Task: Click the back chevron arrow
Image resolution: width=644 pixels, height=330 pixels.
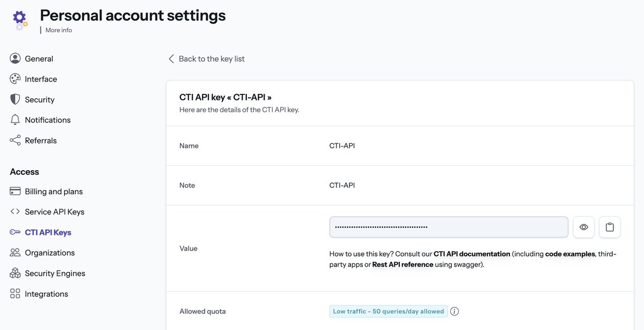Action: point(171,58)
